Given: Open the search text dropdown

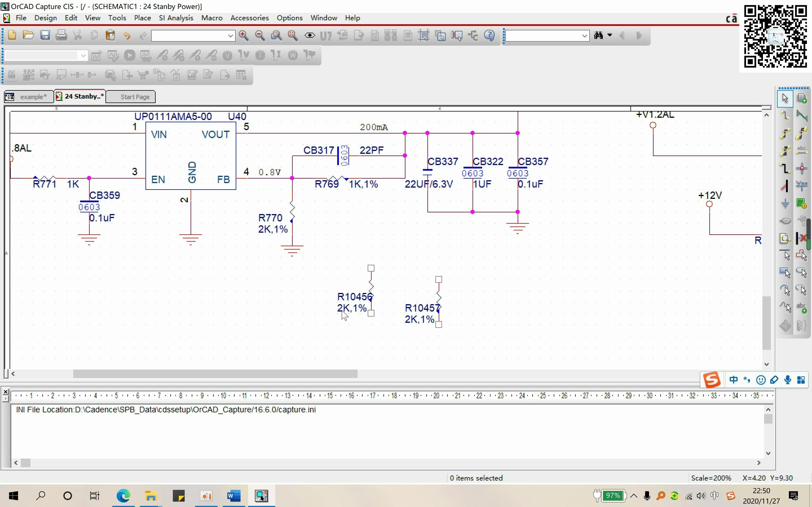Looking at the screenshot, I should 584,35.
